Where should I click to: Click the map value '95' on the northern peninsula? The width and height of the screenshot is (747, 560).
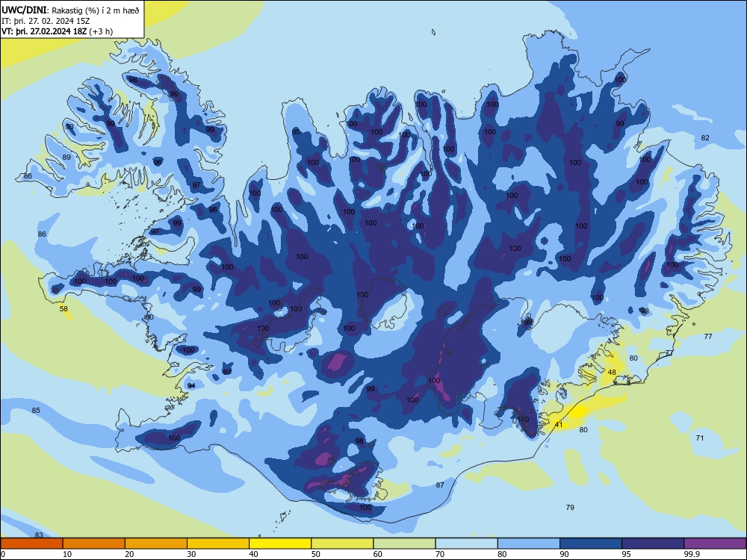point(296,132)
